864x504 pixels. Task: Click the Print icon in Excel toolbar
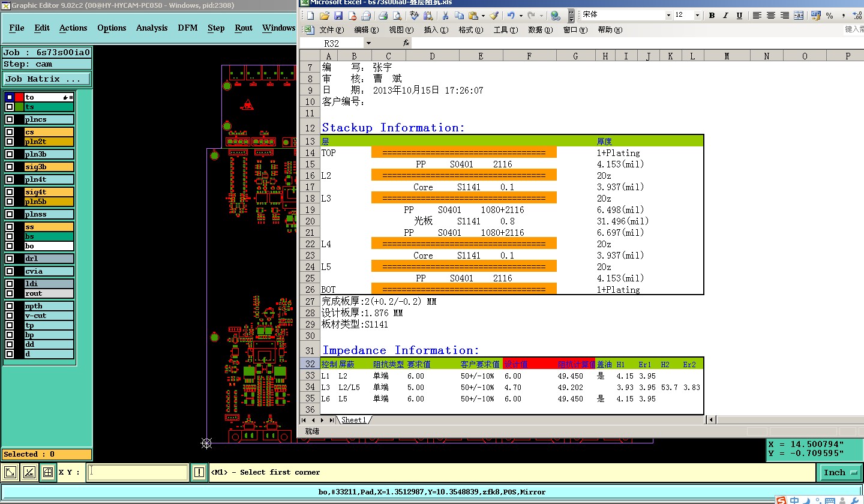pyautogui.click(x=382, y=16)
